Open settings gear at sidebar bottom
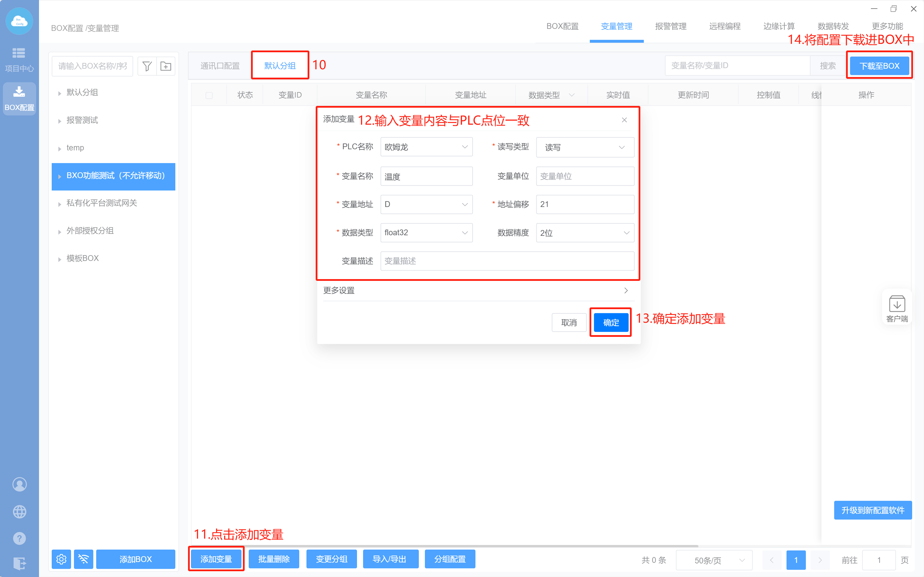The width and height of the screenshot is (924, 577). [61, 559]
